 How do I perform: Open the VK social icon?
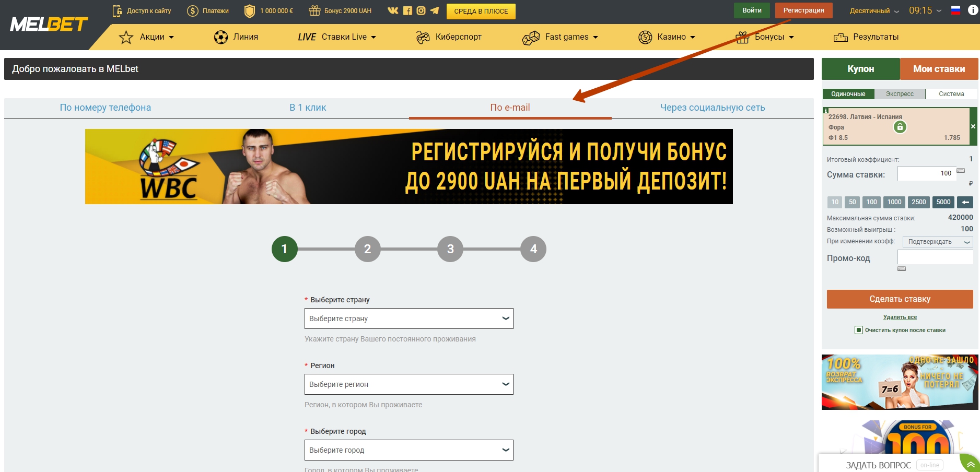(x=393, y=10)
